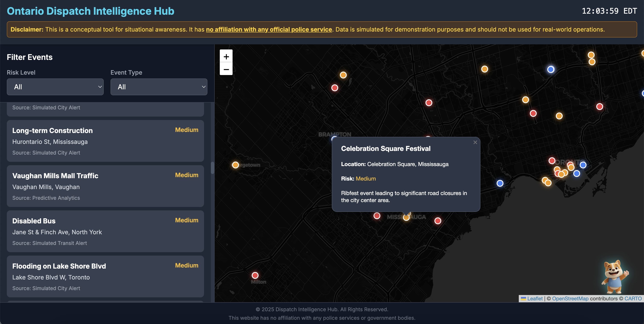Open the Leaflet attribution link
The image size is (644, 324).
(535, 298)
